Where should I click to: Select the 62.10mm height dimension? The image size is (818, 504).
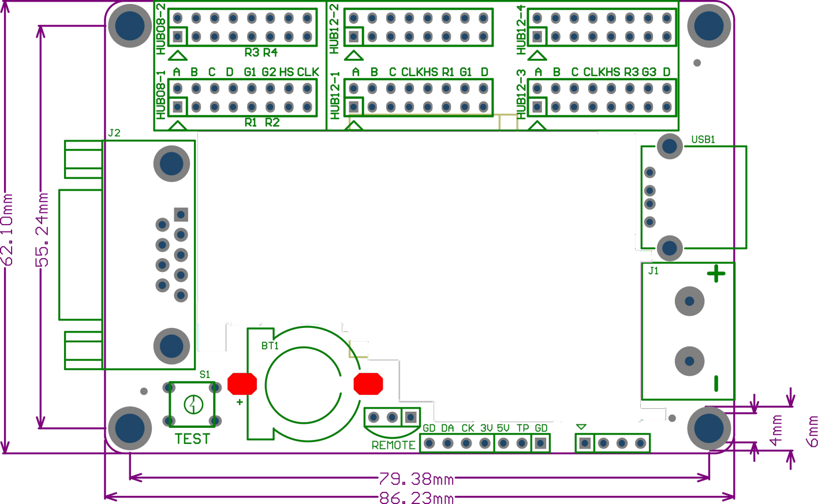8,229
